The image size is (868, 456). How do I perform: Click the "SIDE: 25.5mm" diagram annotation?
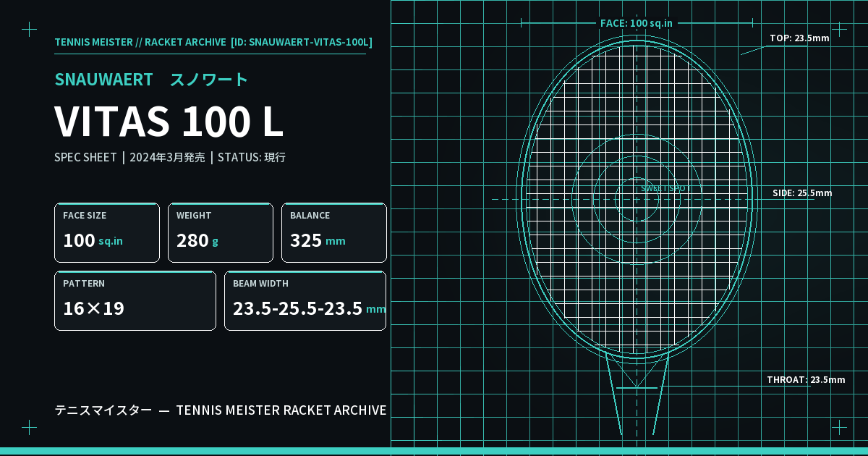(802, 193)
